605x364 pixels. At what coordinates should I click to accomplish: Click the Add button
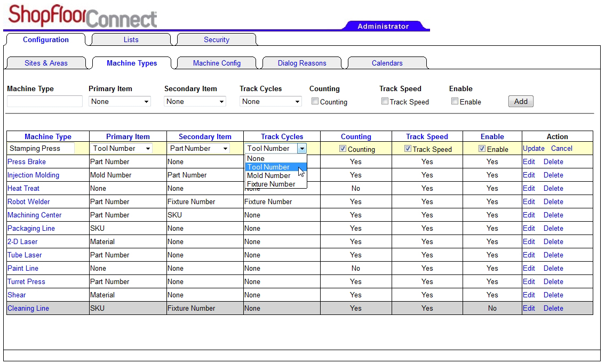point(520,101)
